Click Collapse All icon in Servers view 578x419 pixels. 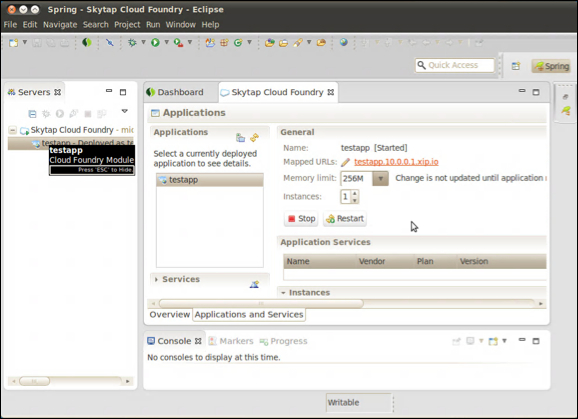coord(32,114)
